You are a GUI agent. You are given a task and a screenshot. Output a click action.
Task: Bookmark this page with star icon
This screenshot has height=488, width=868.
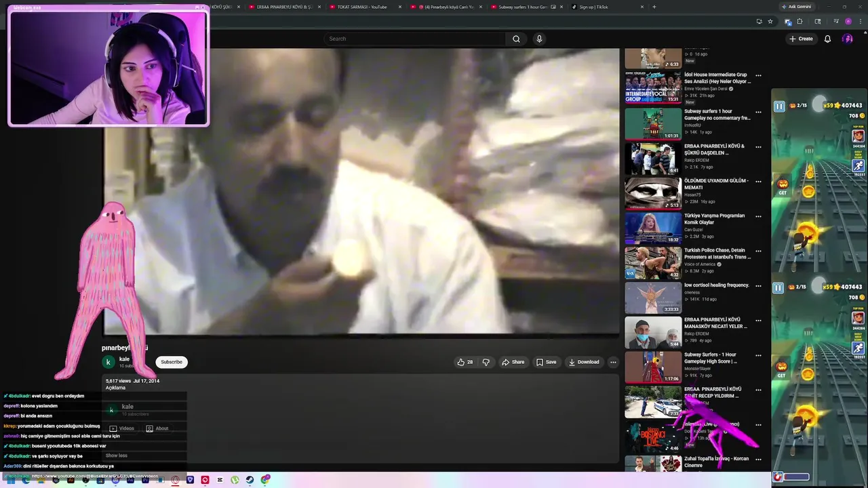click(x=770, y=22)
